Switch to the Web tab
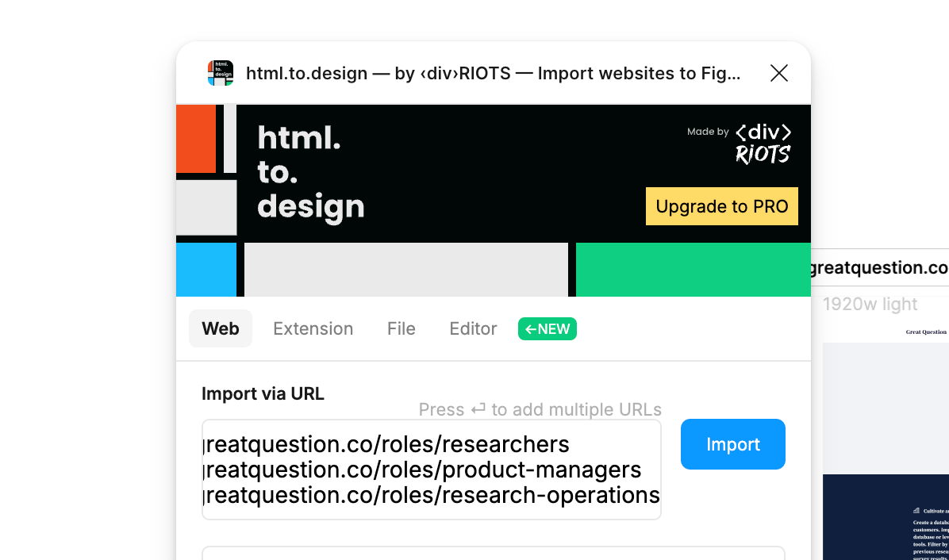This screenshot has height=560, width=949. click(221, 328)
